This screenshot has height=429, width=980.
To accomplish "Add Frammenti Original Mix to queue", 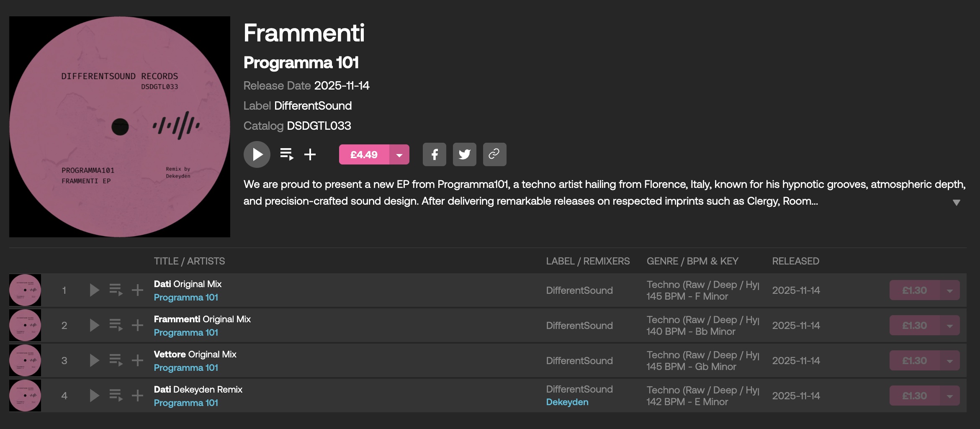I will (116, 325).
